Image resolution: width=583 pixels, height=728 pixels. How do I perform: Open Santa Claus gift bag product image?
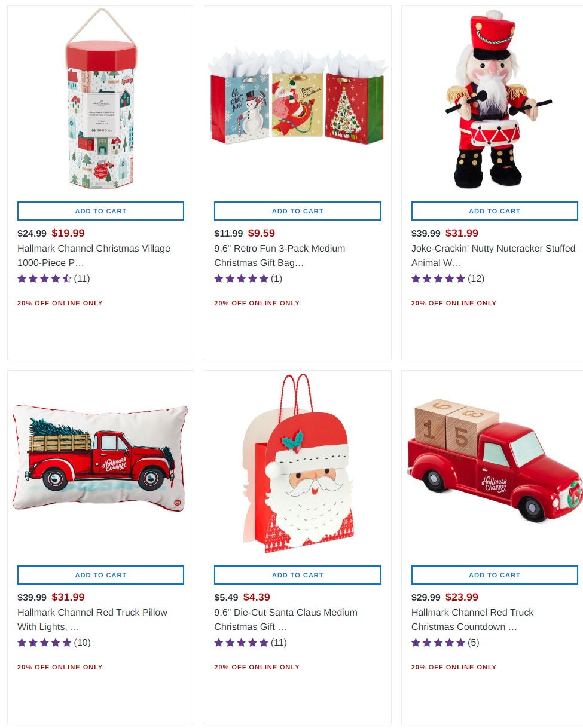(x=298, y=463)
